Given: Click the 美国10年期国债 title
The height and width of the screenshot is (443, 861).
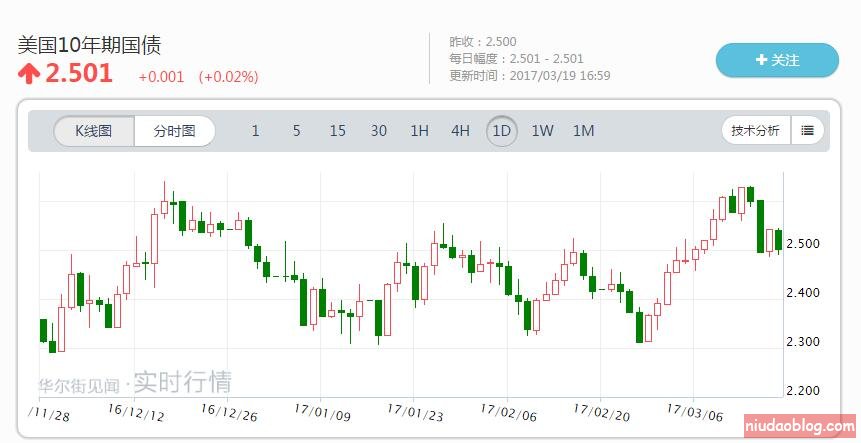Looking at the screenshot, I should (89, 45).
